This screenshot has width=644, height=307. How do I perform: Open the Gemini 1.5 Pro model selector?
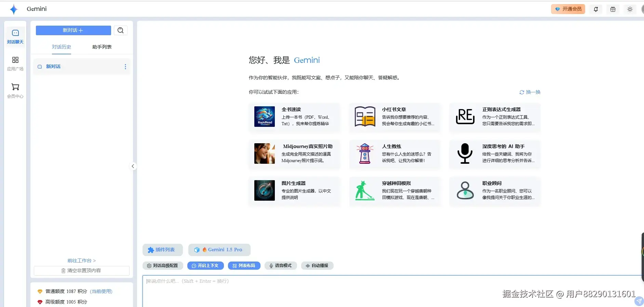point(219,250)
